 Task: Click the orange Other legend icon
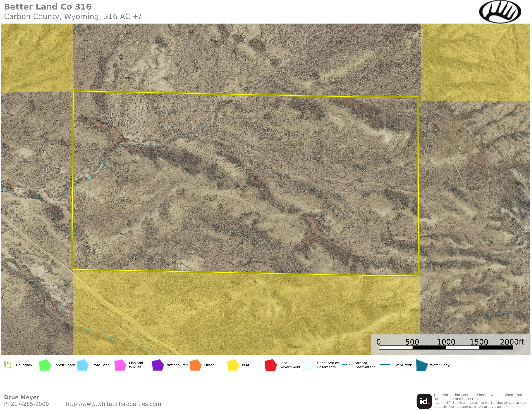click(195, 365)
